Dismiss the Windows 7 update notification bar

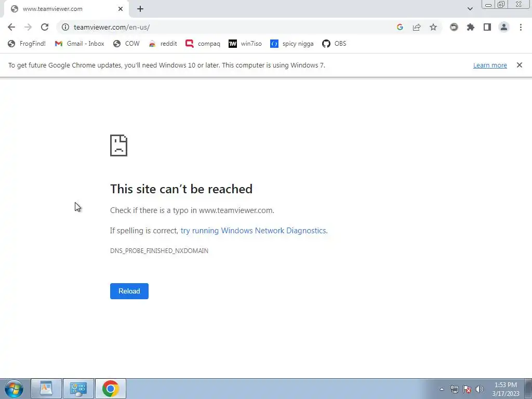(520, 65)
